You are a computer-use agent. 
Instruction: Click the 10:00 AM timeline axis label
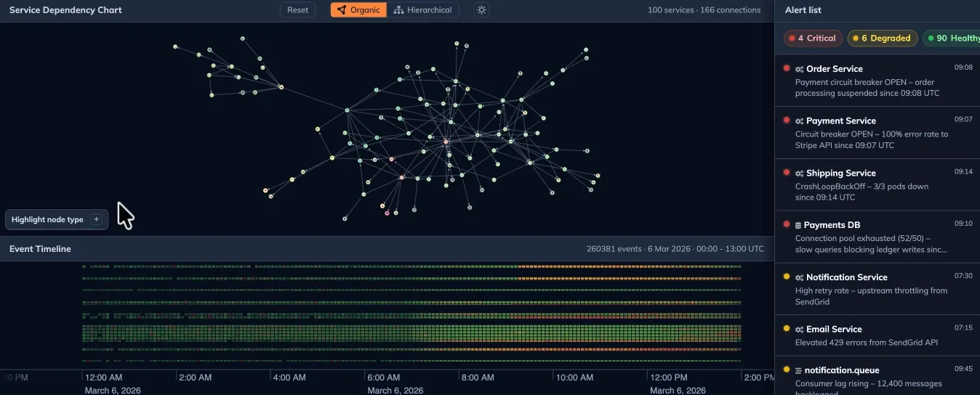(x=574, y=378)
